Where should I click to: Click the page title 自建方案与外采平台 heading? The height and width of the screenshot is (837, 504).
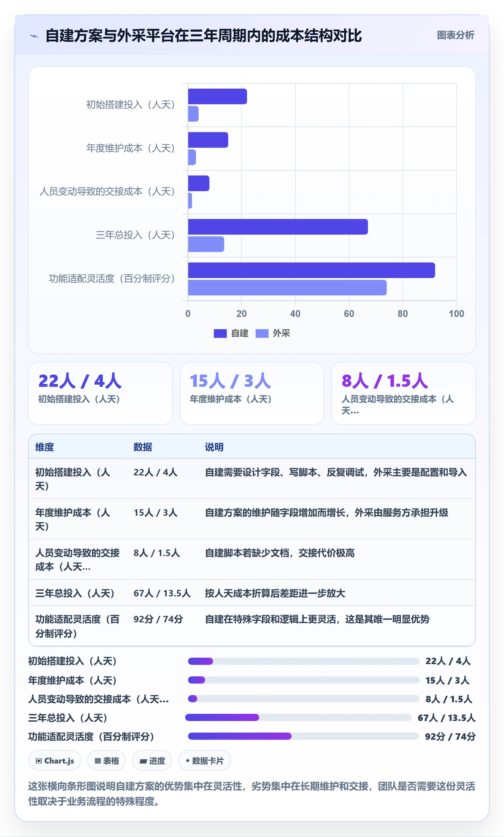pyautogui.click(x=204, y=36)
